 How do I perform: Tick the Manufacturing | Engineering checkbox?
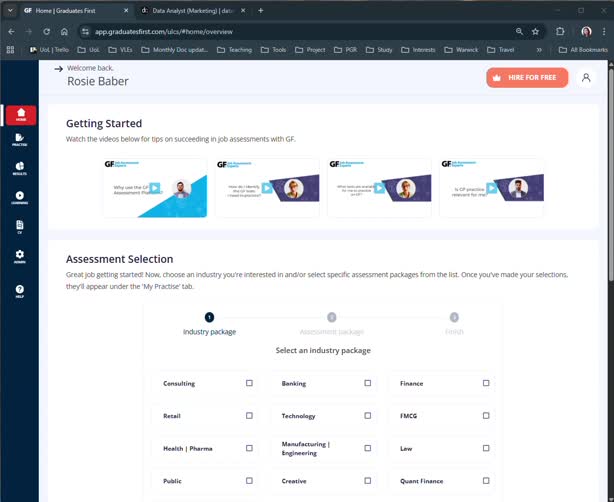click(368, 448)
